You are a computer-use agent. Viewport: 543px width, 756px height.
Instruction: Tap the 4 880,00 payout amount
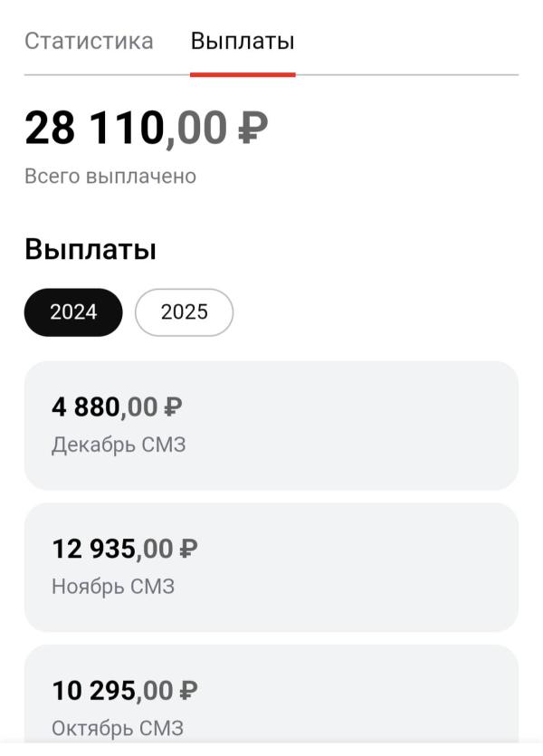click(x=117, y=407)
